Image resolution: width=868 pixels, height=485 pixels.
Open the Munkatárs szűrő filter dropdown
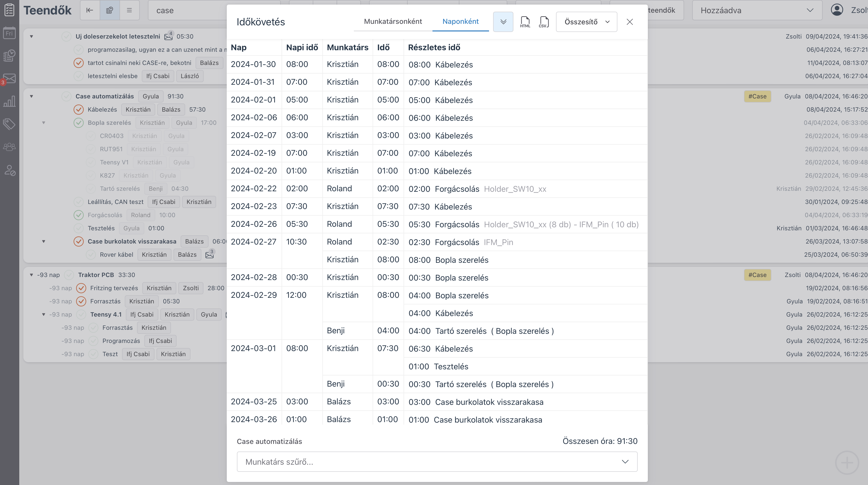click(437, 462)
